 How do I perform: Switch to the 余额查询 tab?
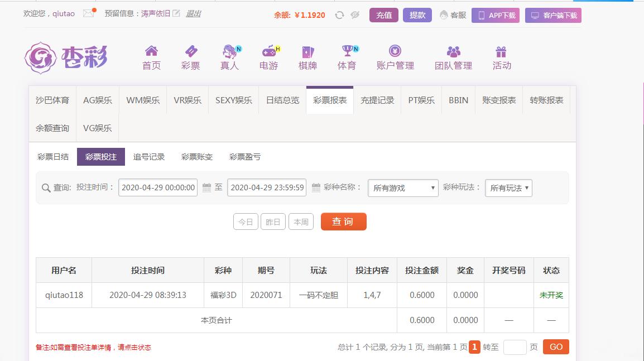tap(52, 128)
